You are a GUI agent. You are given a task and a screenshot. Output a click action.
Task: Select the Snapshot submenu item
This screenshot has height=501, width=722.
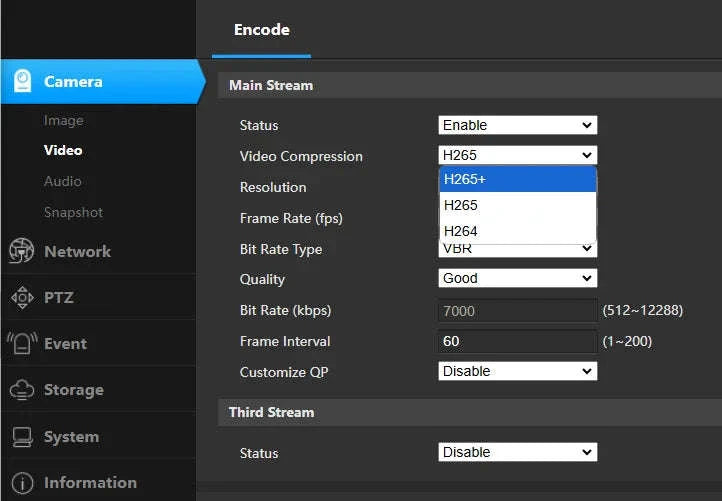click(x=73, y=212)
